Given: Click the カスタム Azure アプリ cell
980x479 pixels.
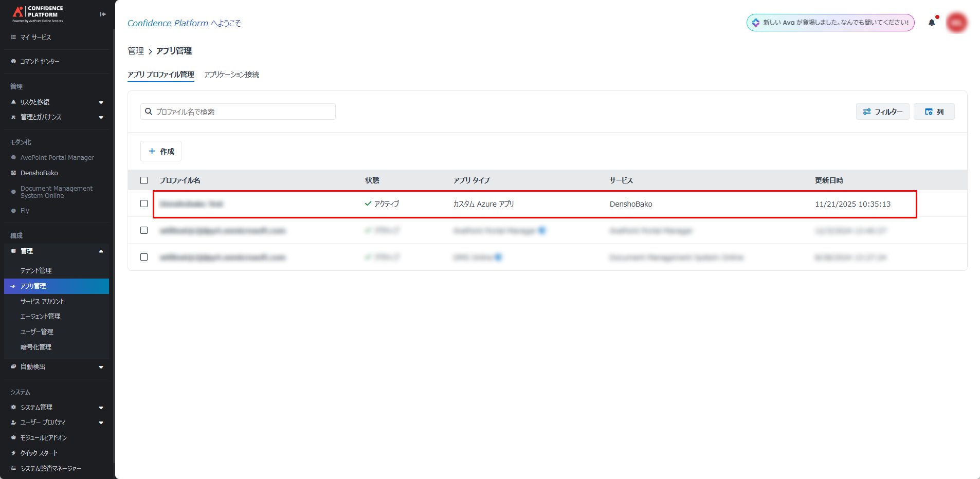Looking at the screenshot, I should (x=483, y=204).
